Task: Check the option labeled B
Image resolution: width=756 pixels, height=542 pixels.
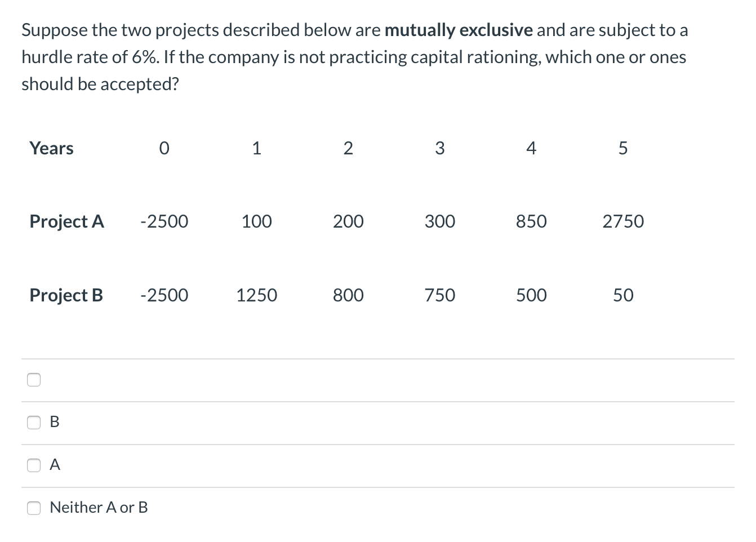Action: tap(34, 423)
